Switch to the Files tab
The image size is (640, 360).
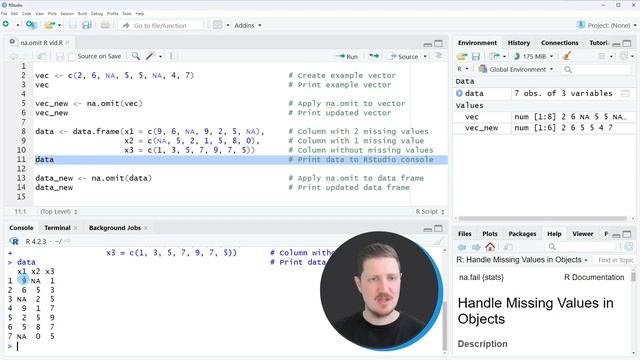coord(464,234)
